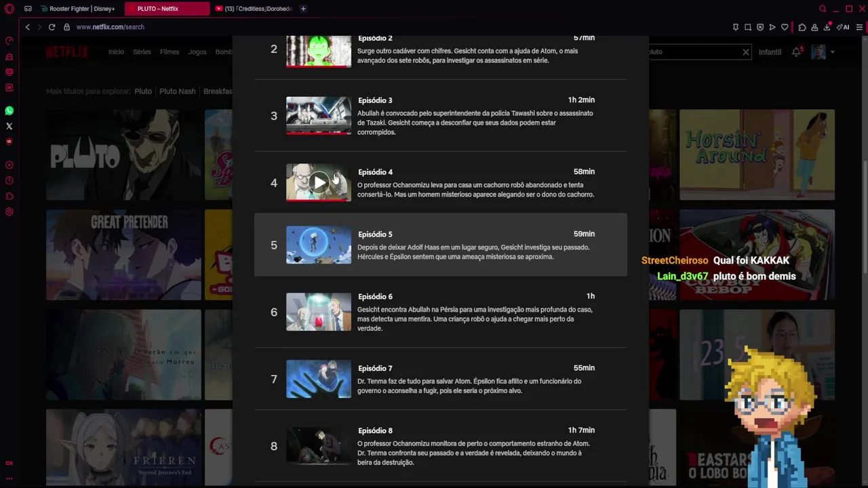
Task: Open Great Pretender poster in background results
Action: (x=123, y=255)
